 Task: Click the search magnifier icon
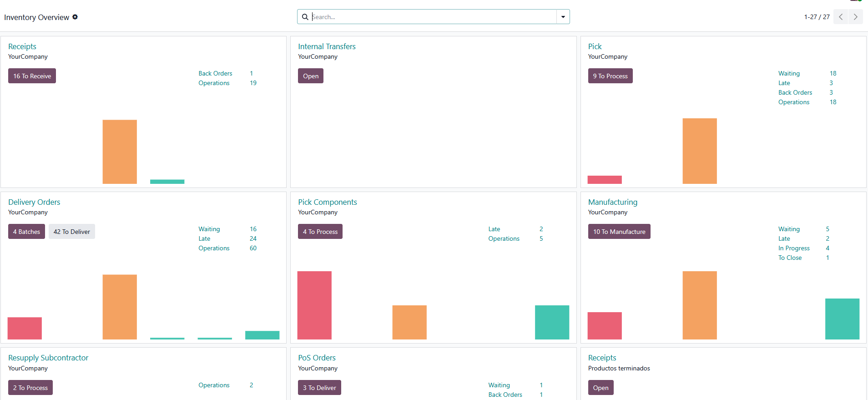click(305, 17)
